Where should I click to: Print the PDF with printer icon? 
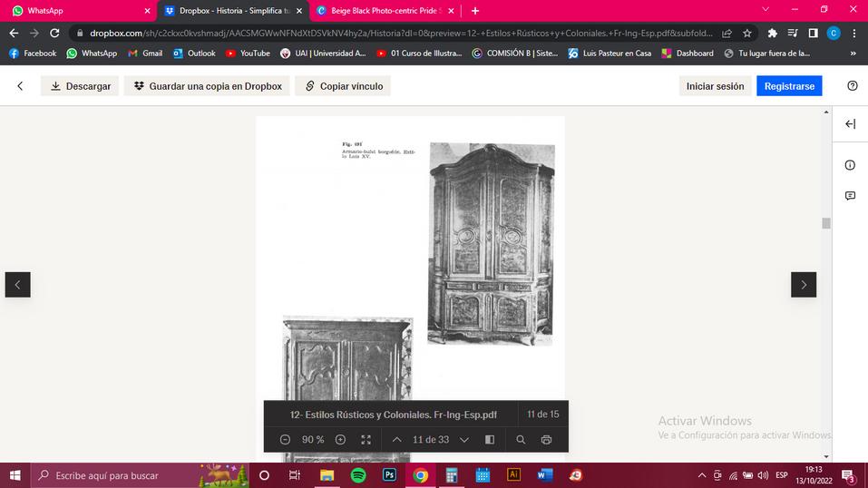546,439
